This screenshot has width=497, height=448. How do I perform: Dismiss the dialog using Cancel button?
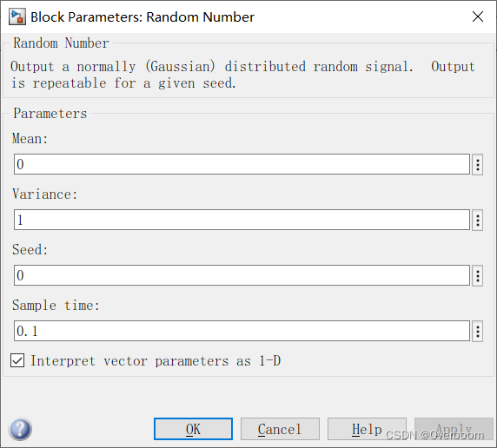click(x=280, y=429)
